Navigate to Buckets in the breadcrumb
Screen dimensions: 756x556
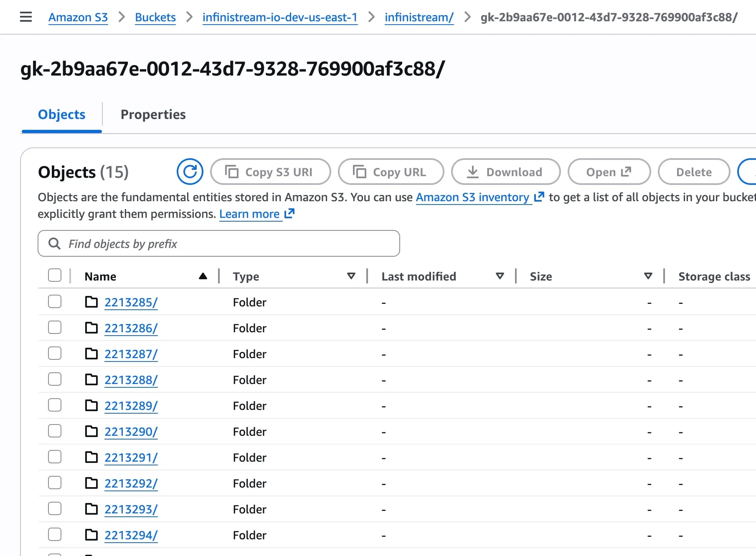tap(155, 17)
